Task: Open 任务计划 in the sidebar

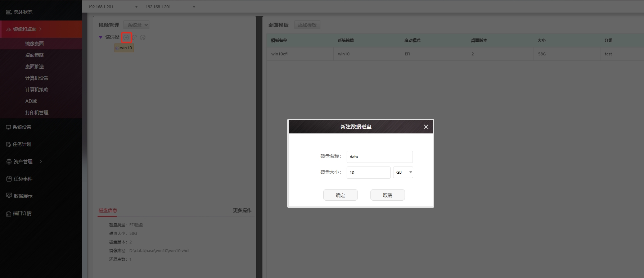Action: (22, 144)
